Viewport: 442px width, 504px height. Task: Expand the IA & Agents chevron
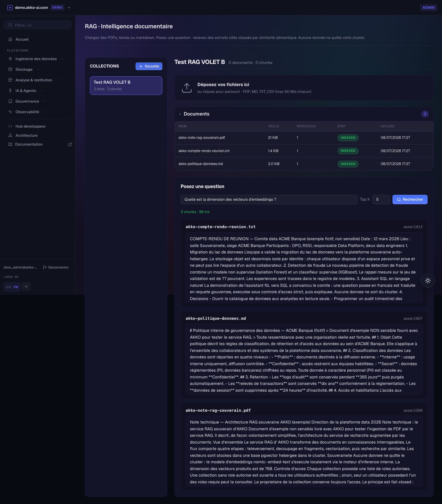point(42,90)
